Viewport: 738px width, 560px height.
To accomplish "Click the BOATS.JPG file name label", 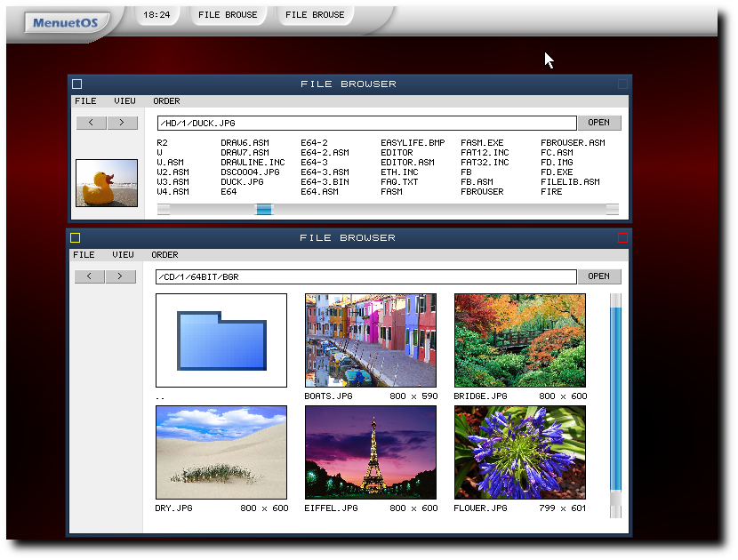I will 328,396.
